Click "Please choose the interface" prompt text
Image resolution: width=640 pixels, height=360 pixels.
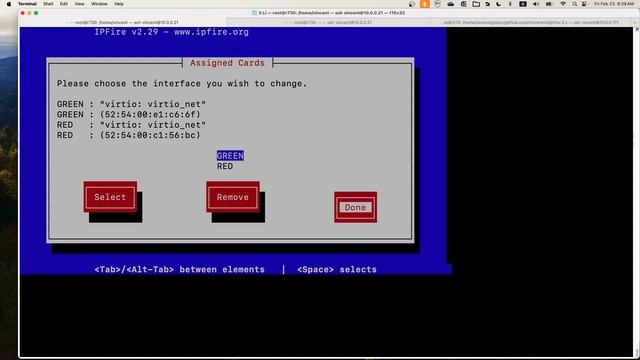pyautogui.click(x=182, y=83)
